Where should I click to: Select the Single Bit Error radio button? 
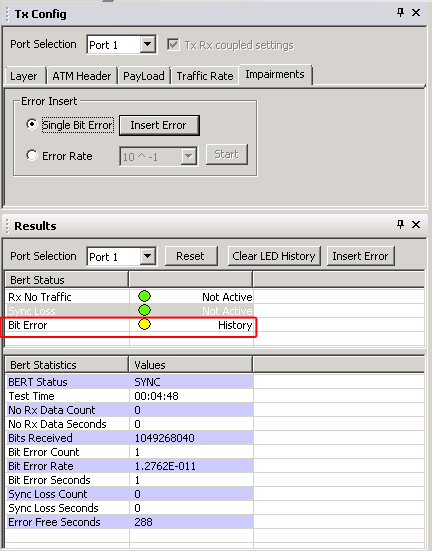pos(32,124)
